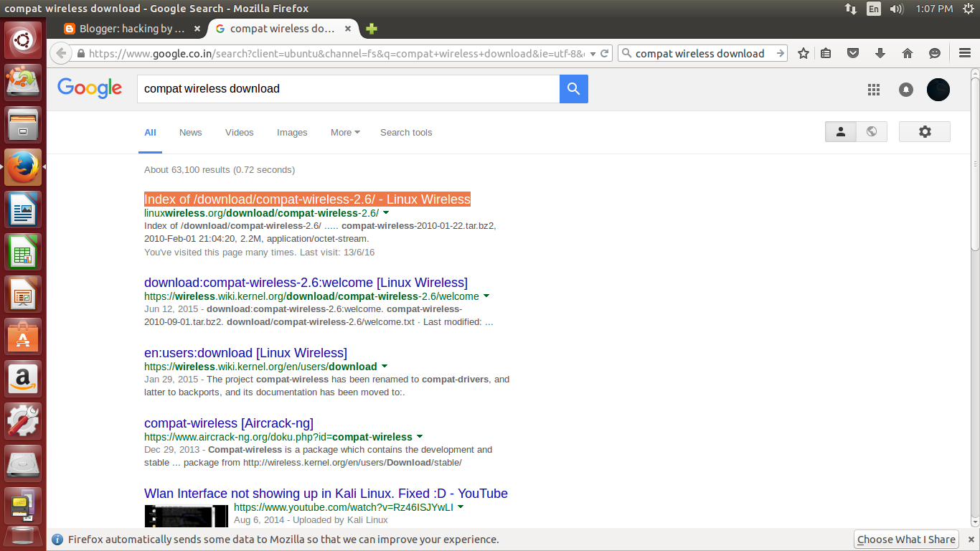
Task: Open the Firefox downloads panel
Action: [x=880, y=53]
